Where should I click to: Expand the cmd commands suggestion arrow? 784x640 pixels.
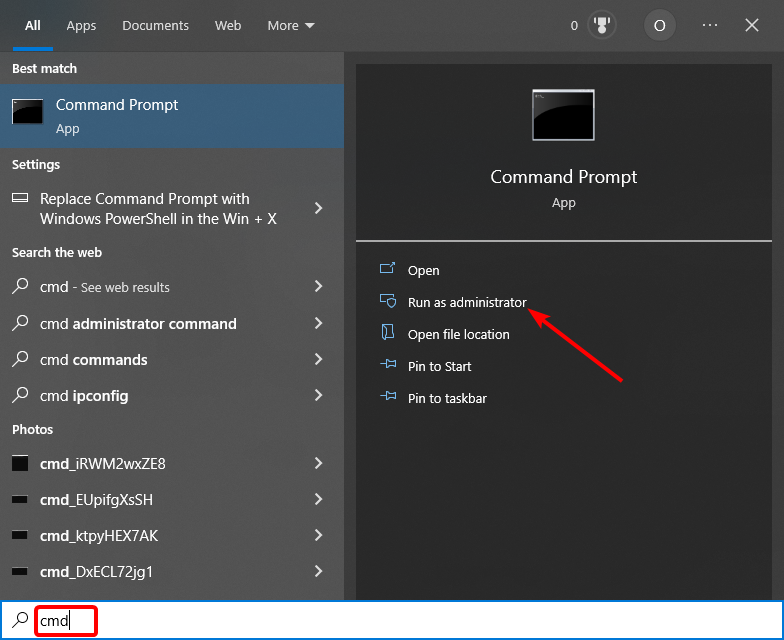click(318, 360)
